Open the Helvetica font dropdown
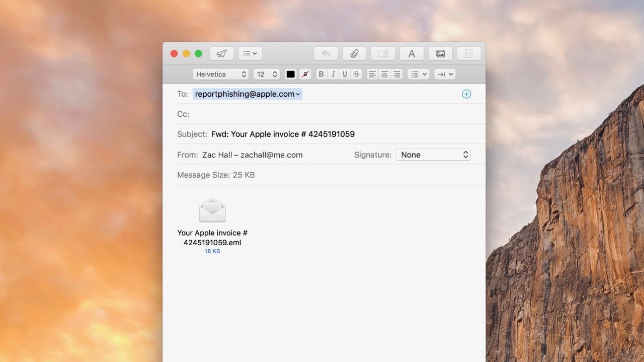The height and width of the screenshot is (362, 644). (x=220, y=74)
